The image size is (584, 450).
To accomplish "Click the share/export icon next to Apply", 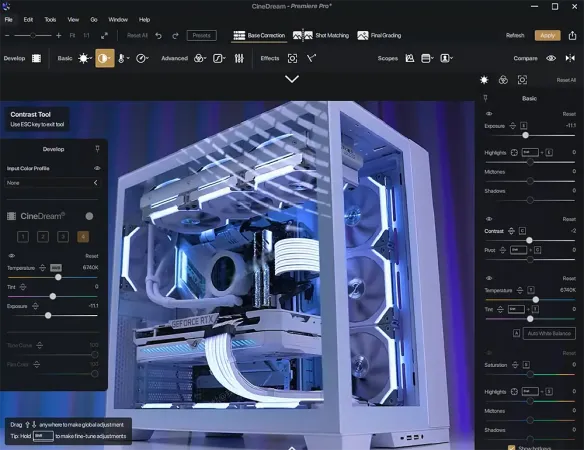I will (x=572, y=35).
